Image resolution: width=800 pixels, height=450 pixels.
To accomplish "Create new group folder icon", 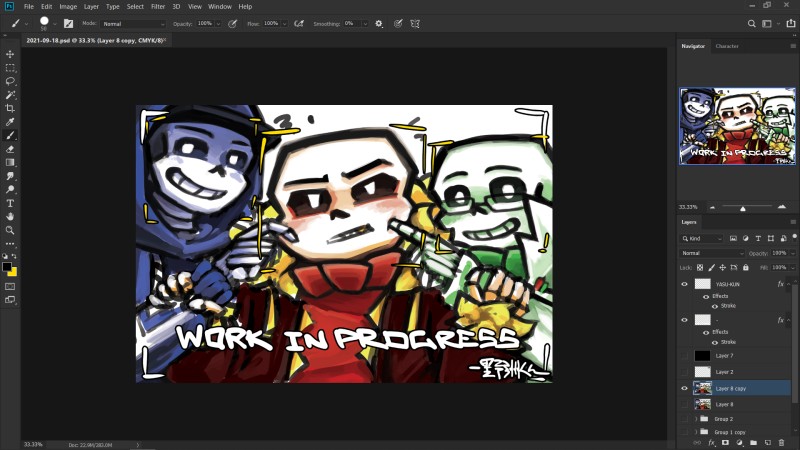I will click(x=754, y=443).
